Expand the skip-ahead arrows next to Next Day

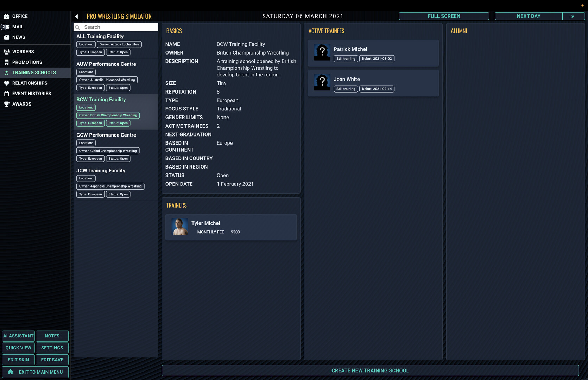tap(573, 16)
